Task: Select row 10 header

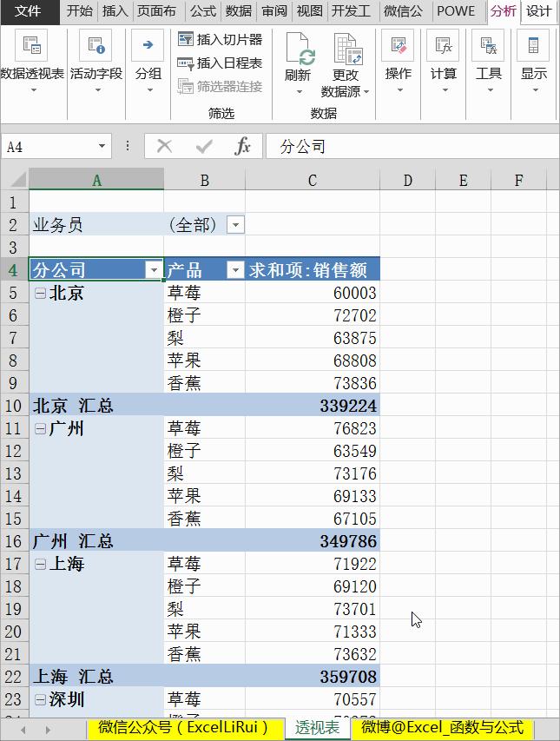Action: coord(14,406)
